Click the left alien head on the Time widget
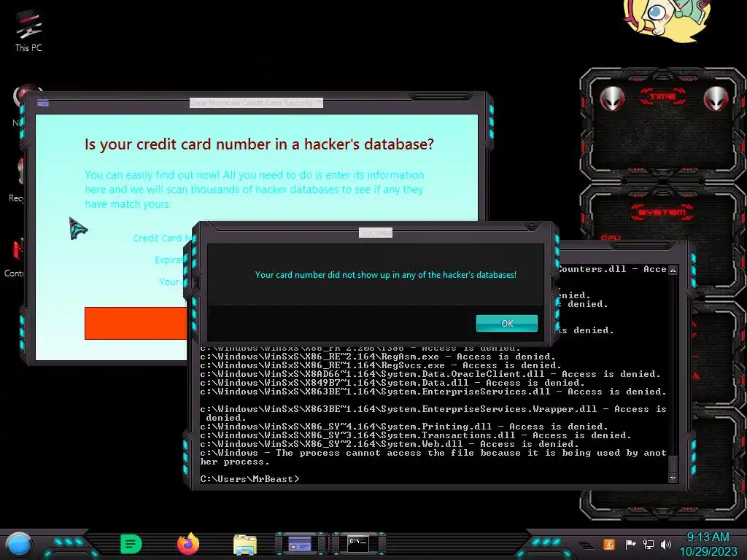Screen dimensions: 747x560 pos(612,98)
